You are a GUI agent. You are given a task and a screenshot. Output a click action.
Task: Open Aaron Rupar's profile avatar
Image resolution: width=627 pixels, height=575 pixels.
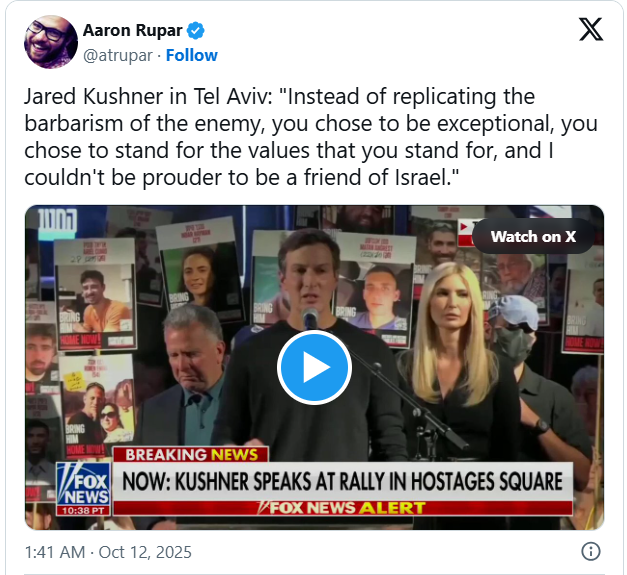point(51,42)
